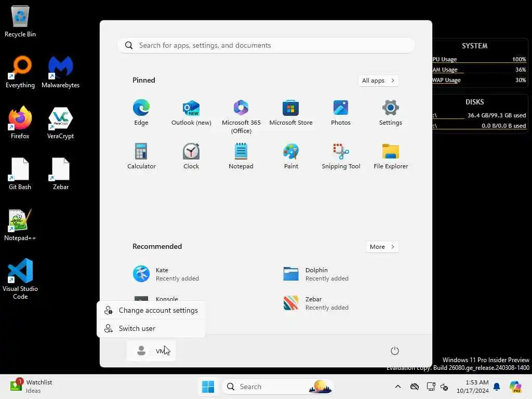Open Notepad from the Start menu

241,156
